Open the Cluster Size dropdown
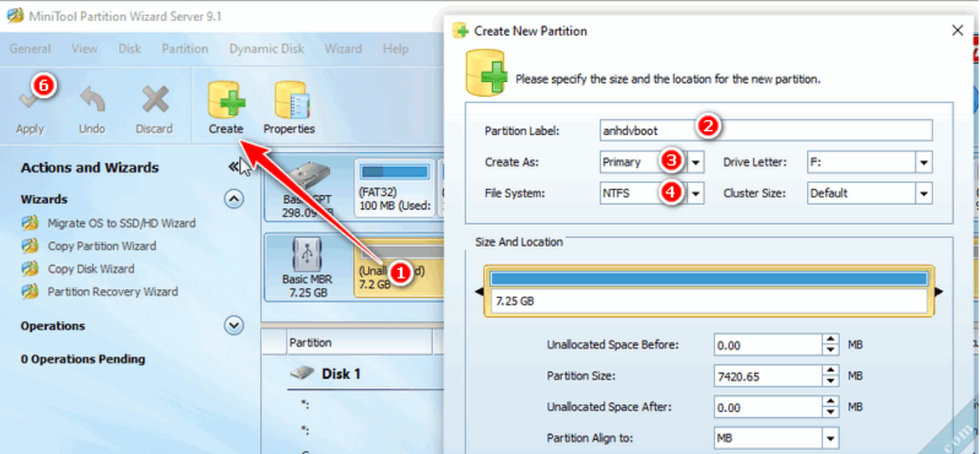The width and height of the screenshot is (980, 454). coord(924,193)
